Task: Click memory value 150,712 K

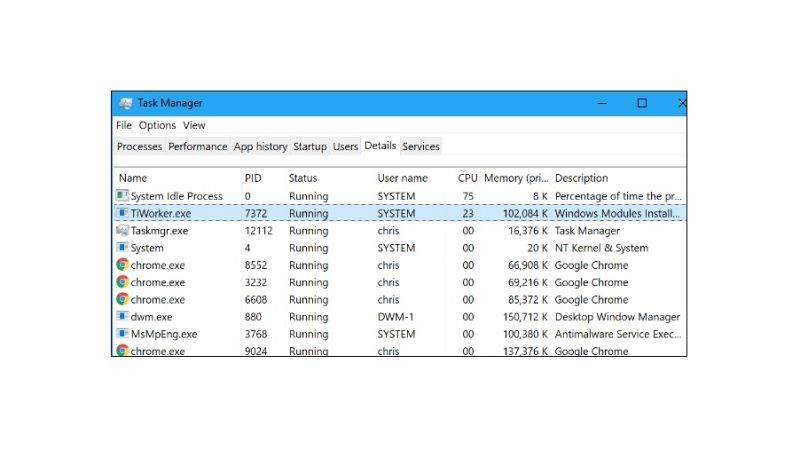Action: click(x=525, y=317)
